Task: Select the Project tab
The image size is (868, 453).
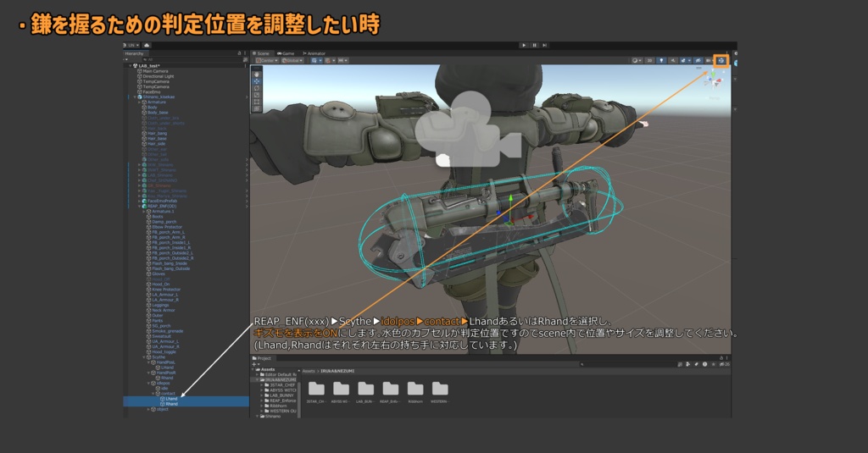Action: click(x=262, y=358)
